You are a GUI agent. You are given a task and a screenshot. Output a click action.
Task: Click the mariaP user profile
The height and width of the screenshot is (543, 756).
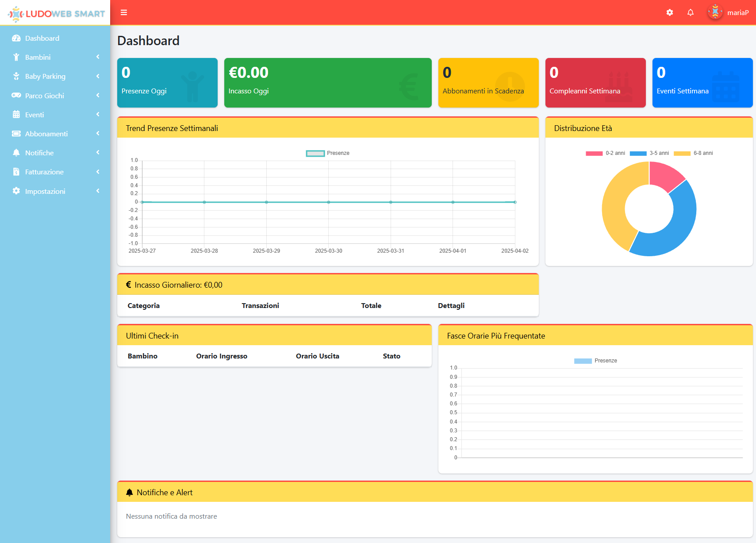click(x=728, y=12)
